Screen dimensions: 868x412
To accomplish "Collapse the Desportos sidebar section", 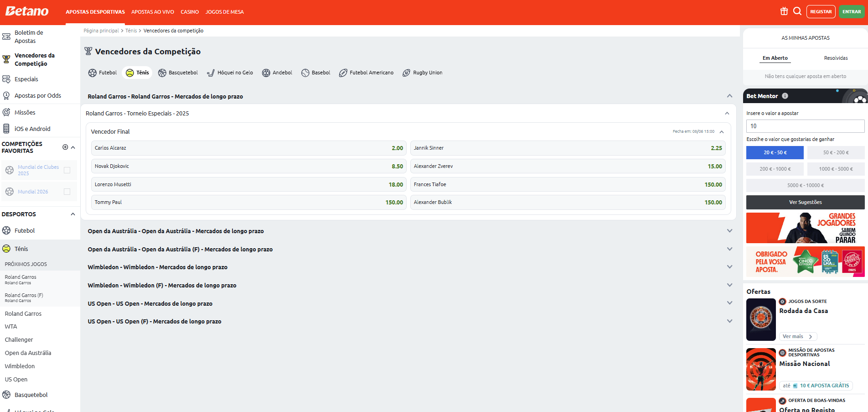I will pos(73,214).
